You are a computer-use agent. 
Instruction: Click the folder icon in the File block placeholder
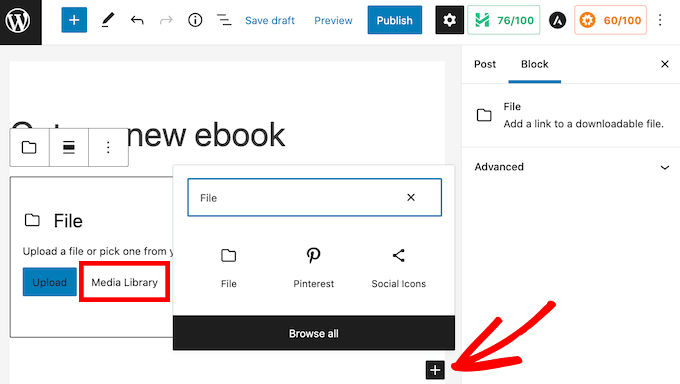pos(32,220)
